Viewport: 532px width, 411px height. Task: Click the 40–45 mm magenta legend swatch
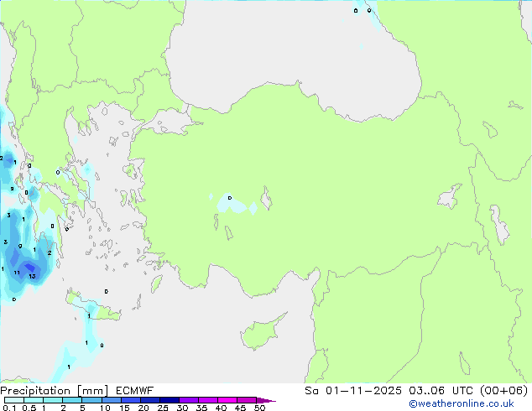[x=227, y=400]
